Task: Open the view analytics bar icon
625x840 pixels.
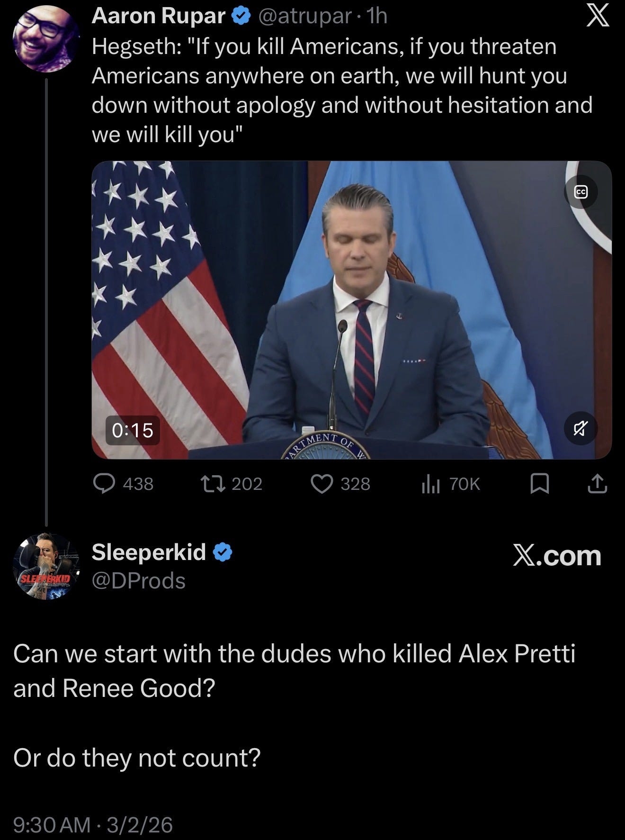Action: pyautogui.click(x=431, y=484)
